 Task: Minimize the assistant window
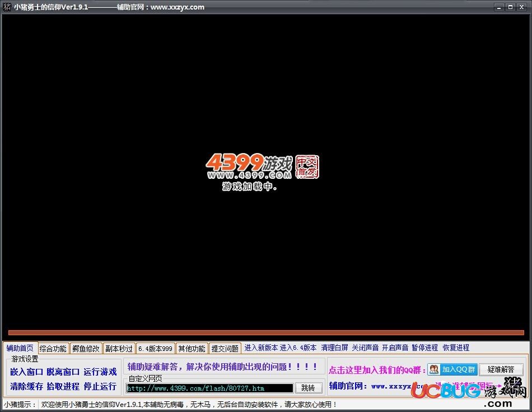[499, 7]
